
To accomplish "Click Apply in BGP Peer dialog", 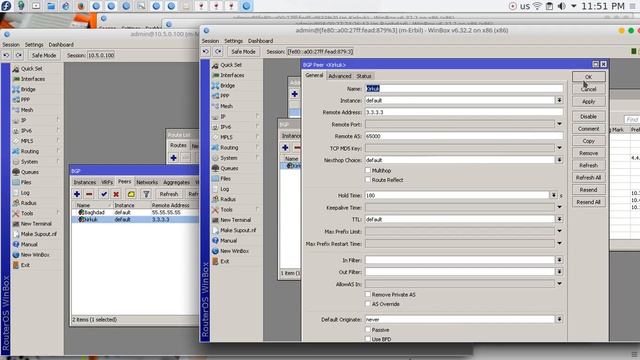I will [588, 101].
